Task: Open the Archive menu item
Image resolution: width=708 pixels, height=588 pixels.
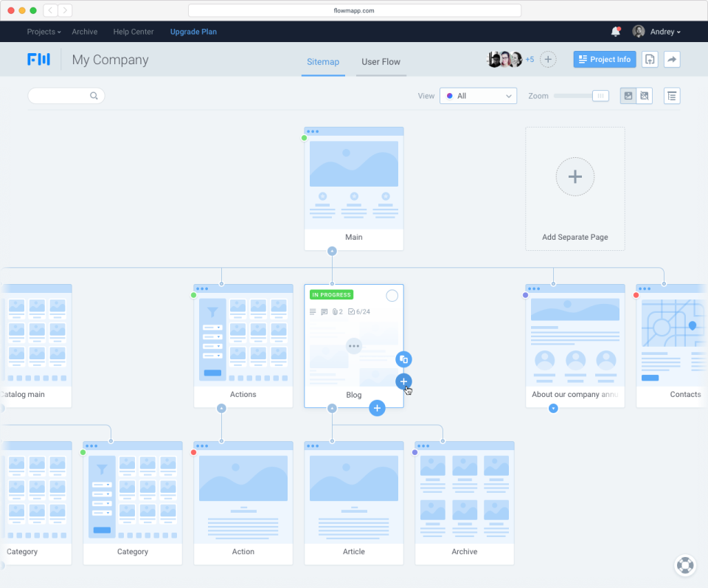Action: (84, 32)
